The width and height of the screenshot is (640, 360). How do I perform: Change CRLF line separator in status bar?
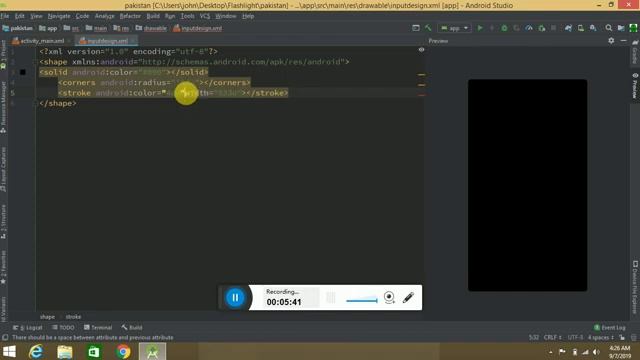click(x=553, y=338)
